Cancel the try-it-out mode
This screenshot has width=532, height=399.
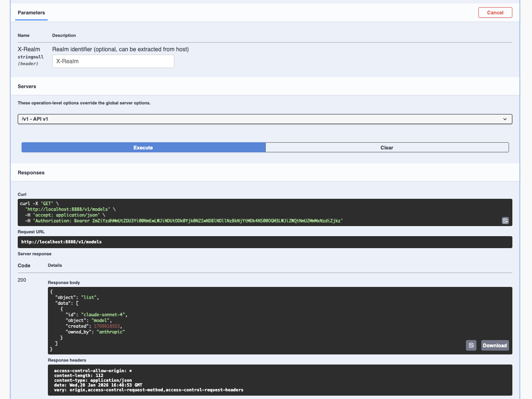coord(495,12)
